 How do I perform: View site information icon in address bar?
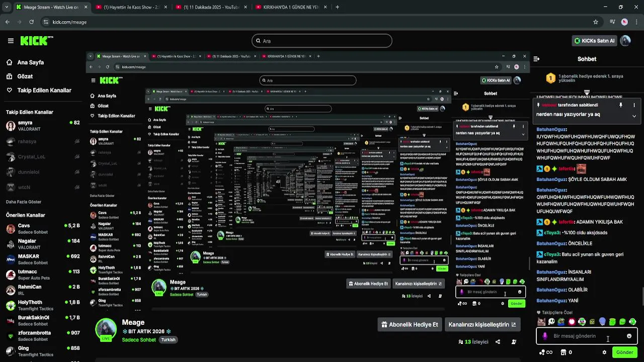46,22
